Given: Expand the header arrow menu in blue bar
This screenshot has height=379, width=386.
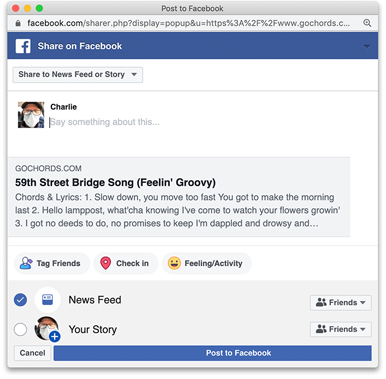Looking at the screenshot, I should click(x=367, y=46).
